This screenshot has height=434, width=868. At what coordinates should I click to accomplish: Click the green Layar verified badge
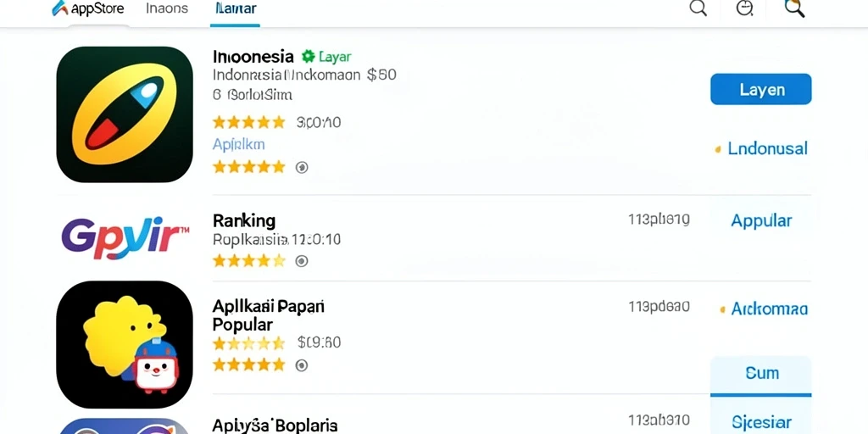[326, 57]
